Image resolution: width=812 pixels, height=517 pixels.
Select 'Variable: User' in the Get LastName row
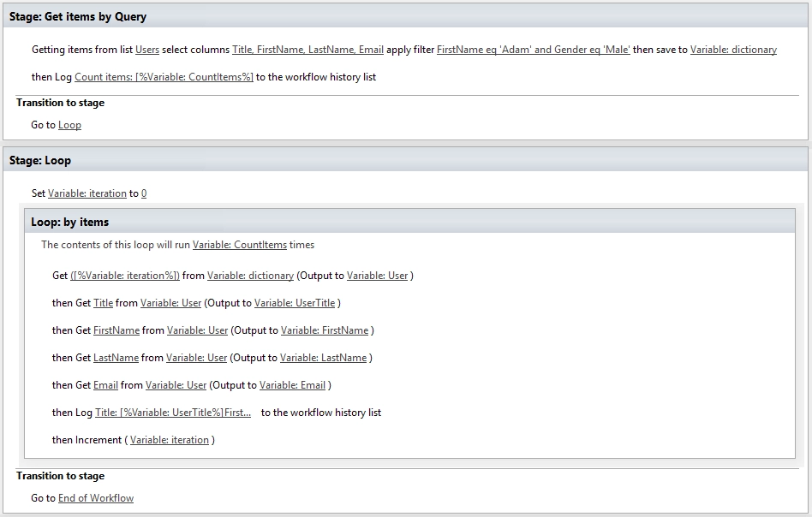click(x=196, y=358)
